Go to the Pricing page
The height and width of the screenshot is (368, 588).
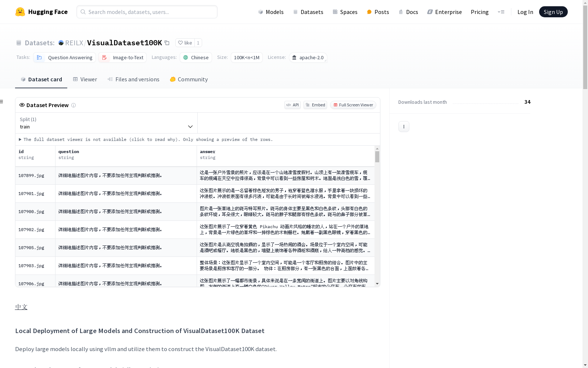point(480,12)
